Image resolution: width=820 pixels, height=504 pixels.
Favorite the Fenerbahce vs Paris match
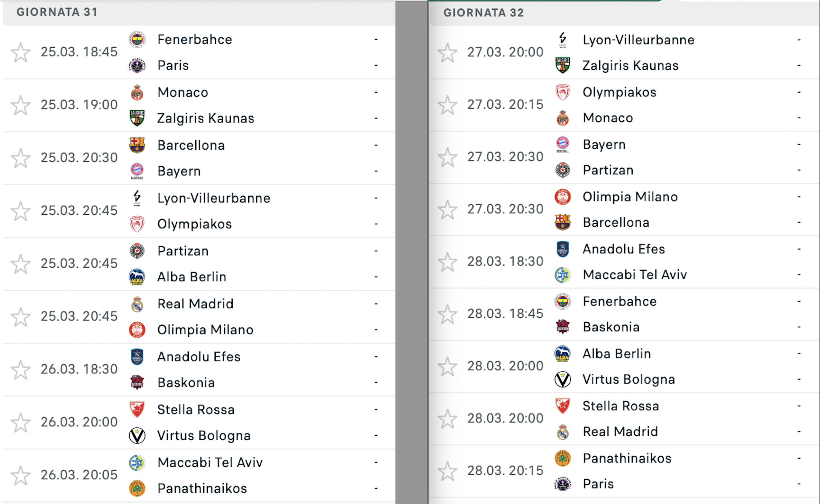[21, 53]
